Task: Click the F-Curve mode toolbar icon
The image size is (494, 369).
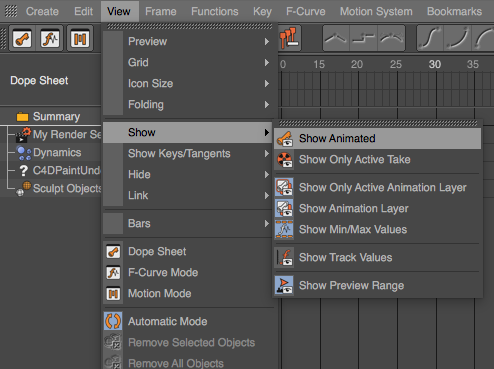Action: click(x=51, y=39)
